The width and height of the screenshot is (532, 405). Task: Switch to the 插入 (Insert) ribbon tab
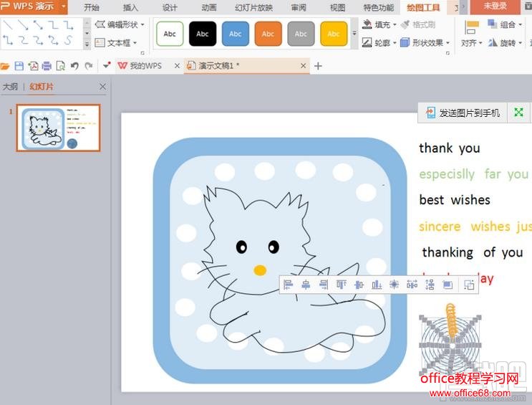(130, 7)
